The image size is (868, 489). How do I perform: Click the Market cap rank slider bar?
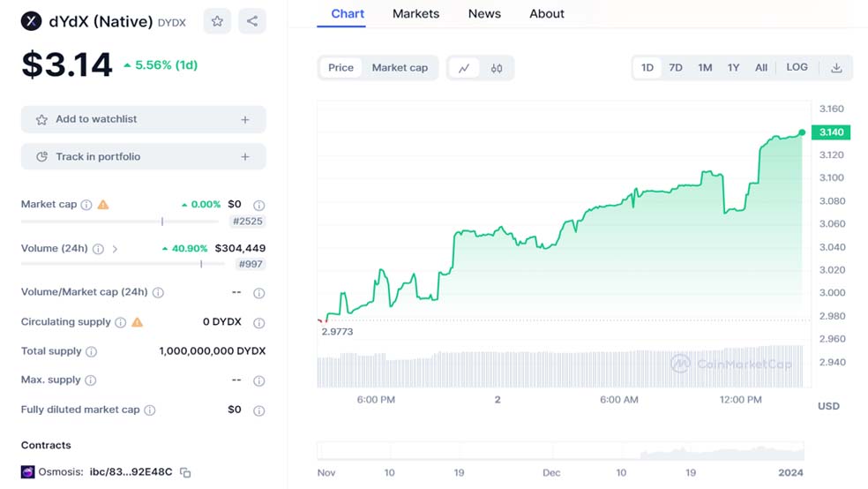(120, 221)
